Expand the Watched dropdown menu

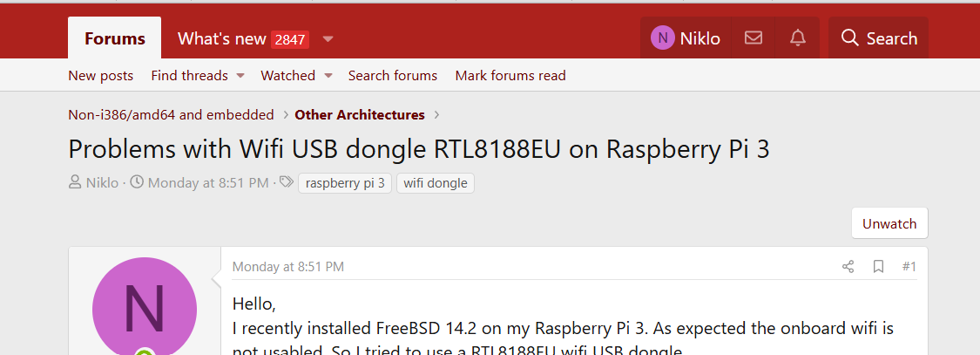coord(328,76)
